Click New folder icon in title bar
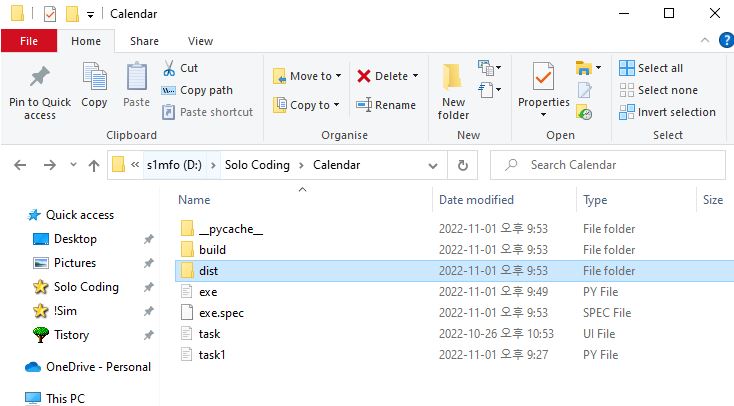This screenshot has height=406, width=734. (72, 14)
